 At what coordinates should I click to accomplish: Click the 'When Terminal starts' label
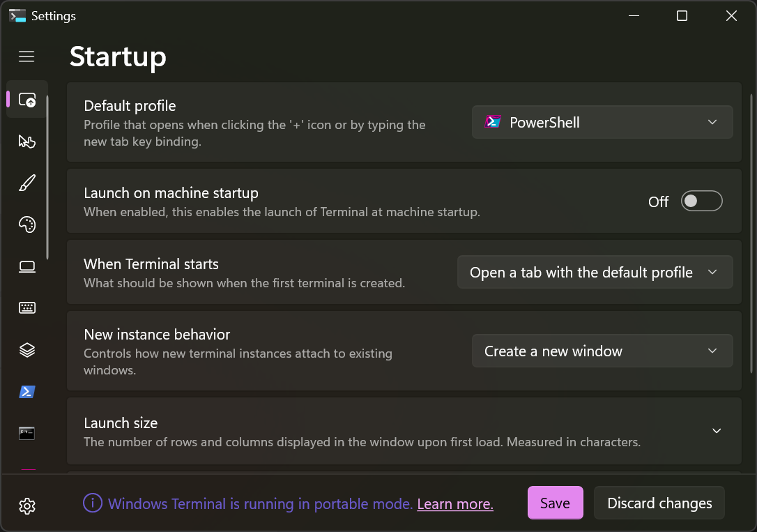151,264
